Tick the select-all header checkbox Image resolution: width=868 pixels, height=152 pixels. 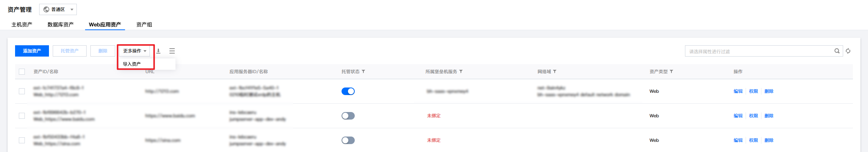22,72
